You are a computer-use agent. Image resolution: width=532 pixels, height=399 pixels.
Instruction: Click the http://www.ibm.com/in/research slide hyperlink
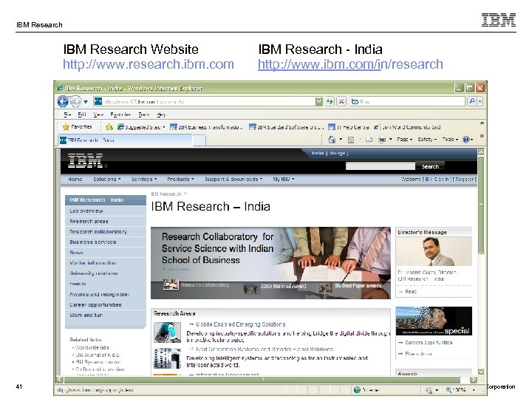(x=350, y=64)
